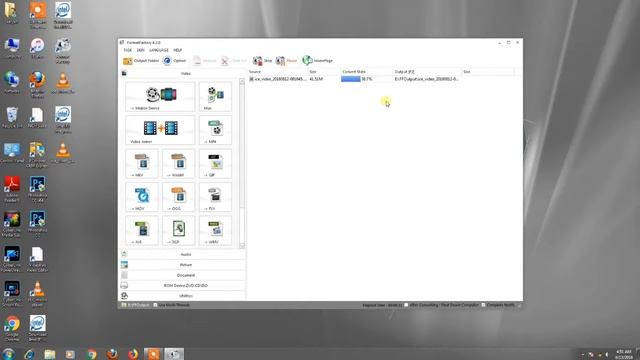Select the Adobe Reader desktop icon
The height and width of the screenshot is (360, 640).
[12, 189]
